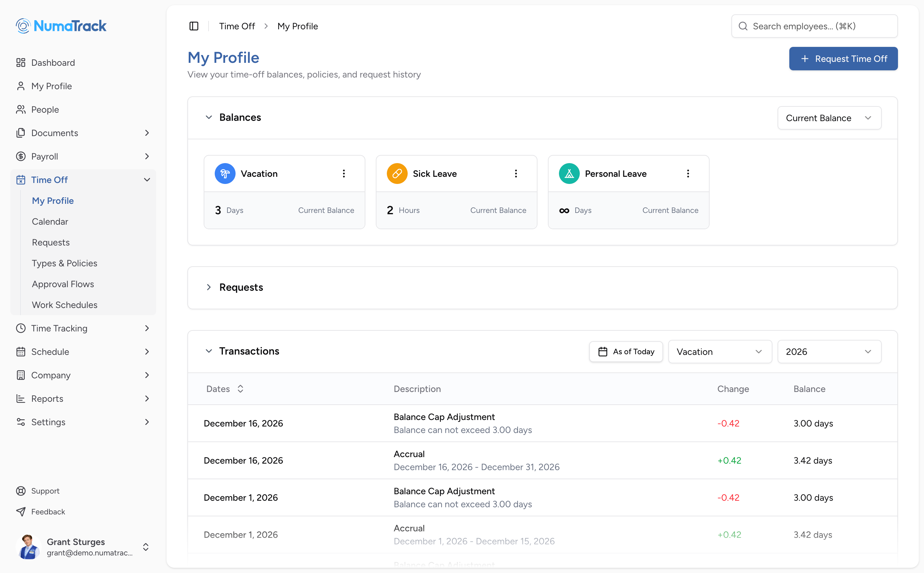Open the Time Off breadcrumb link
The height and width of the screenshot is (573, 924).
237,26
